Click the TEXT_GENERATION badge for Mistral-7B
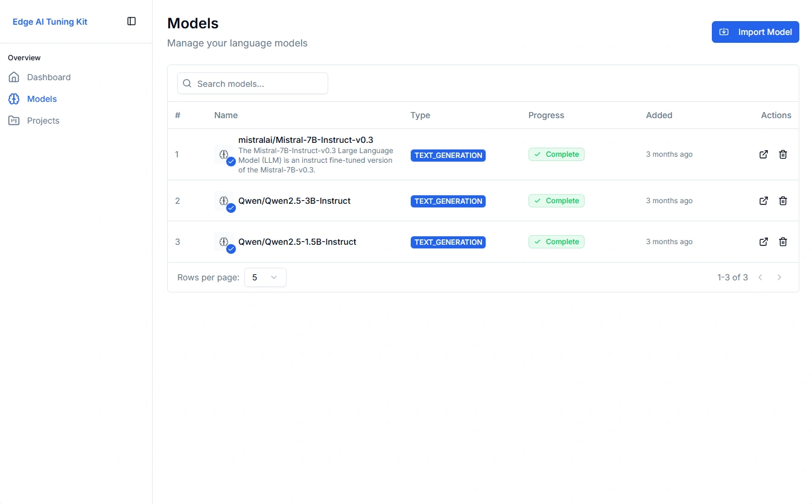Screen dimensions: 812x504 (448, 155)
